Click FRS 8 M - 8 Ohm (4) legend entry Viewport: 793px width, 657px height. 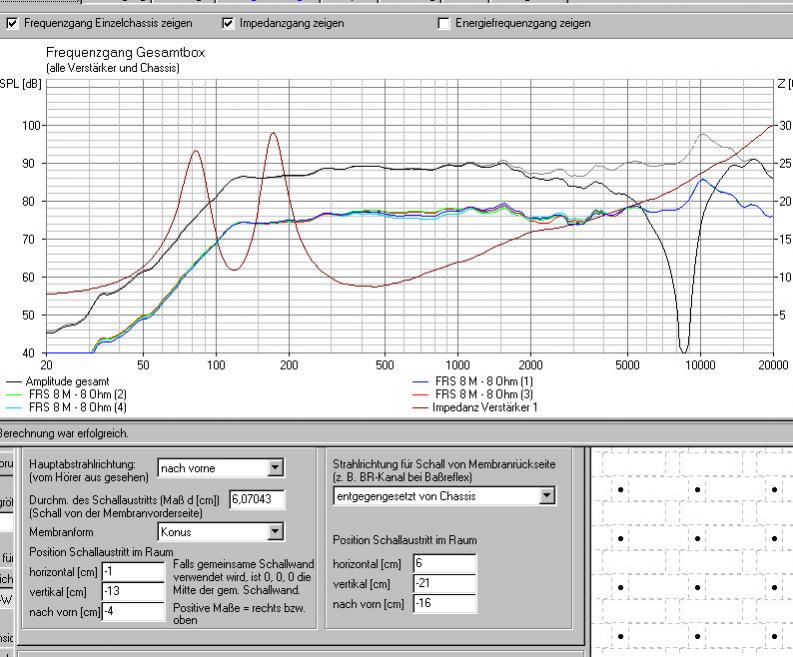(76, 408)
